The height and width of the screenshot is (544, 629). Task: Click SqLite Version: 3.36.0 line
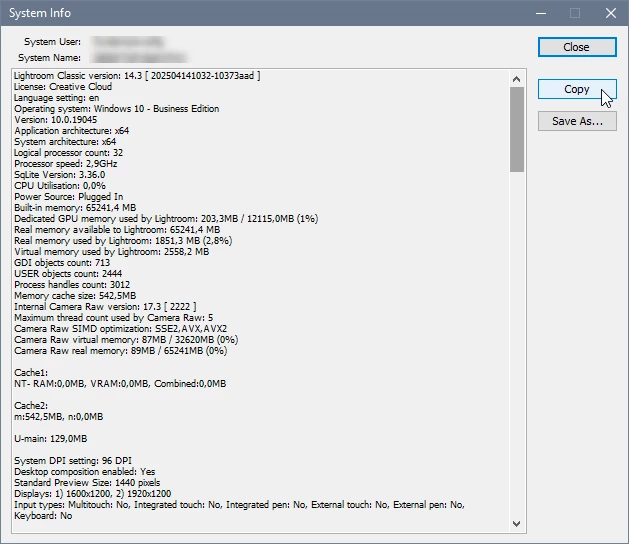[59, 175]
